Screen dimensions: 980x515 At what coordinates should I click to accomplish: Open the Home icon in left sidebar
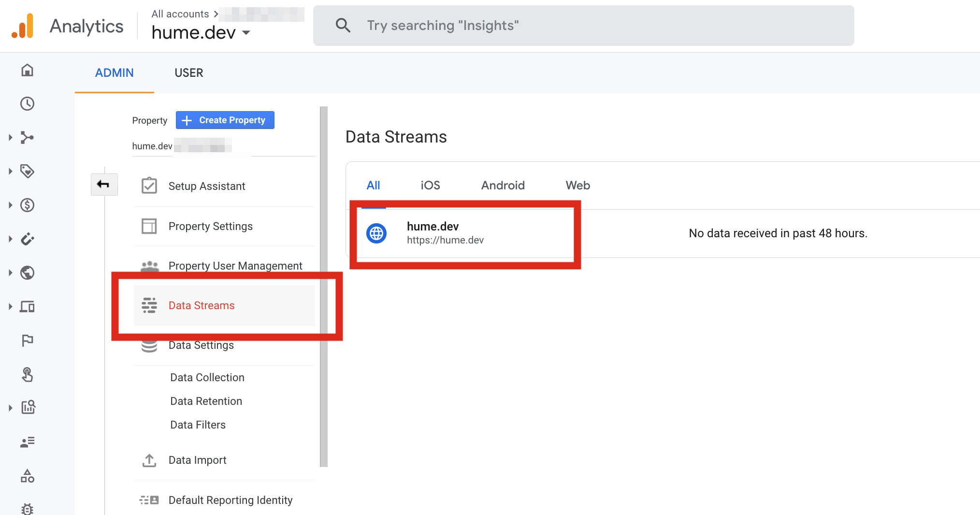(27, 71)
